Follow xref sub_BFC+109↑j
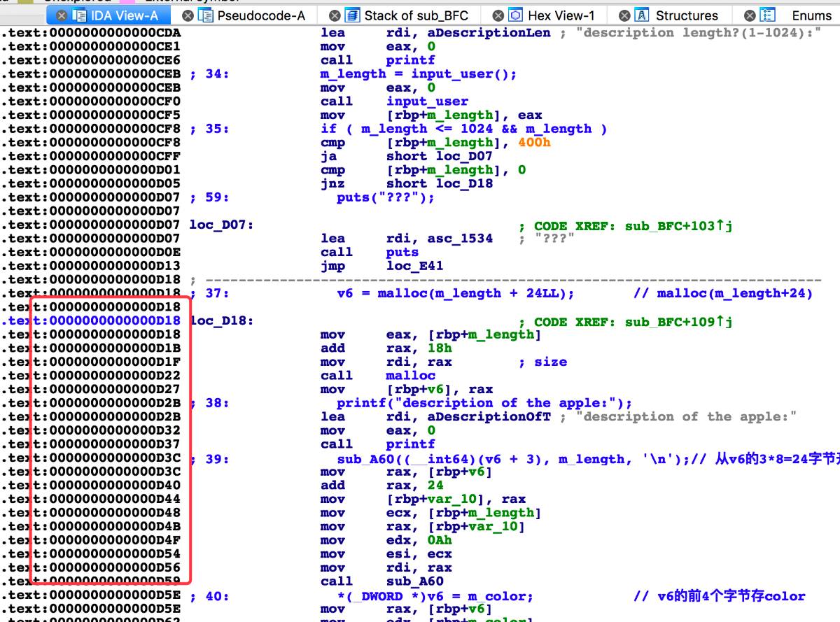Screen dimensions: 840x622 (678, 321)
